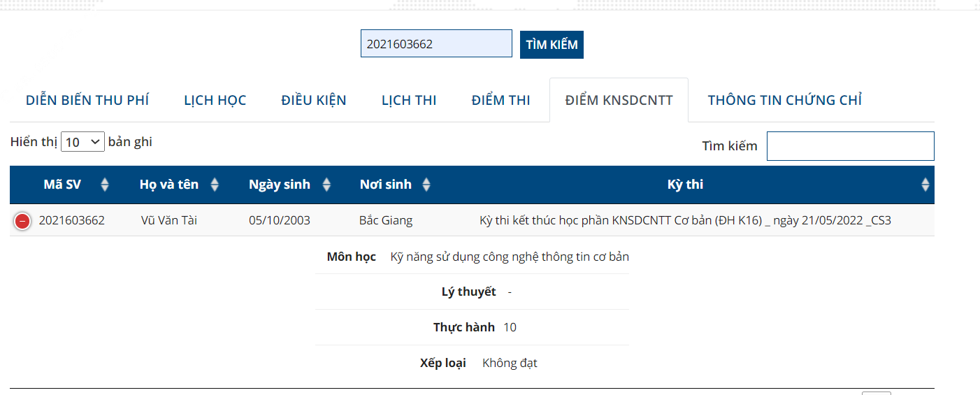View the ĐIỂM THI tab
Image resolution: width=980 pixels, height=395 pixels.
tap(500, 100)
